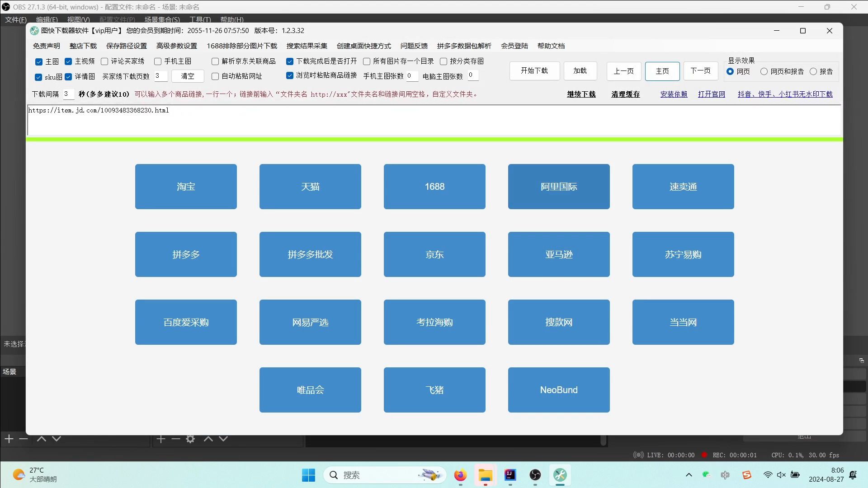The height and width of the screenshot is (488, 868).
Task: Open 抖音、快手、小红书无水印下载 link
Action: [785, 94]
